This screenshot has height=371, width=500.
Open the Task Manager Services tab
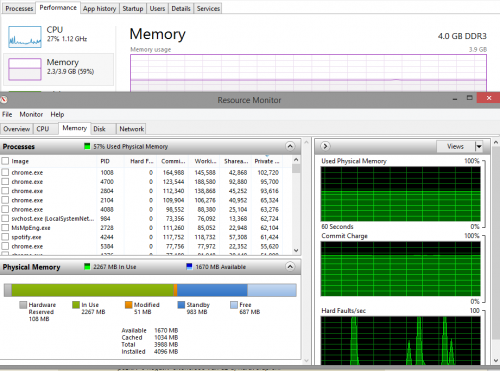[208, 9]
